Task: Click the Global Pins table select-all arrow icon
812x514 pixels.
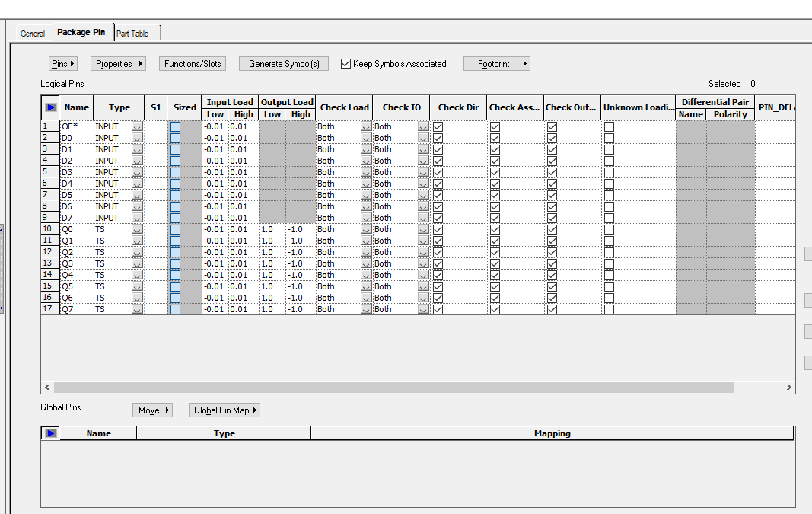Action: (x=51, y=433)
